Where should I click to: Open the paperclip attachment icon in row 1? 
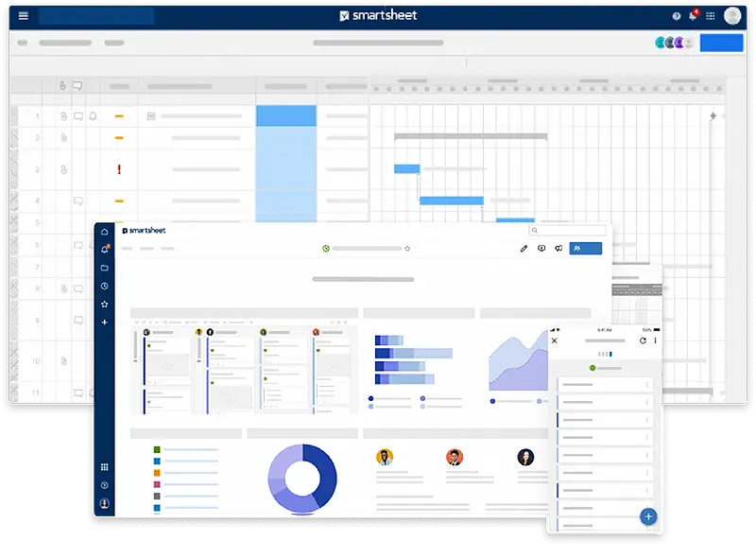[x=62, y=116]
